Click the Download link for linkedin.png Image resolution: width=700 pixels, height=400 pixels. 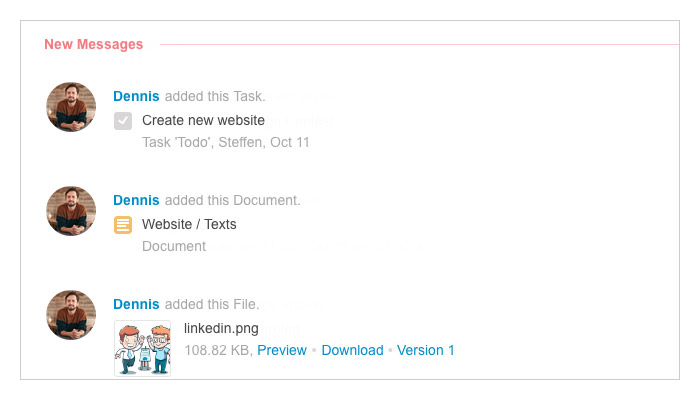[x=352, y=350]
